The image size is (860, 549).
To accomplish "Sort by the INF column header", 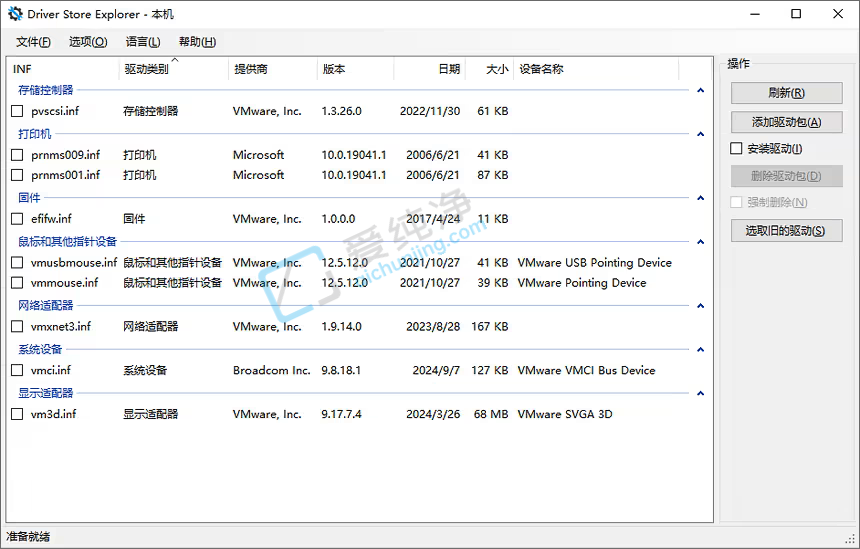I will pos(64,69).
